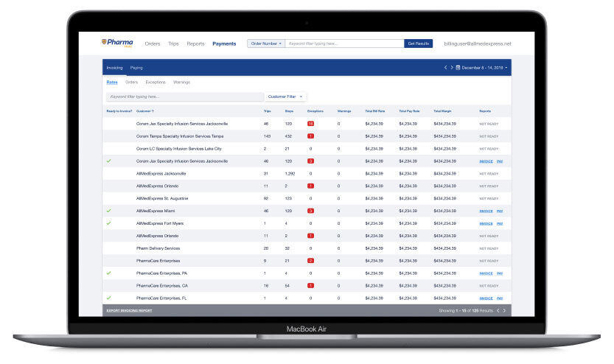Viewport: 614px width, 364px height.
Task: Select the Warnings sub-tab
Action: (181, 83)
